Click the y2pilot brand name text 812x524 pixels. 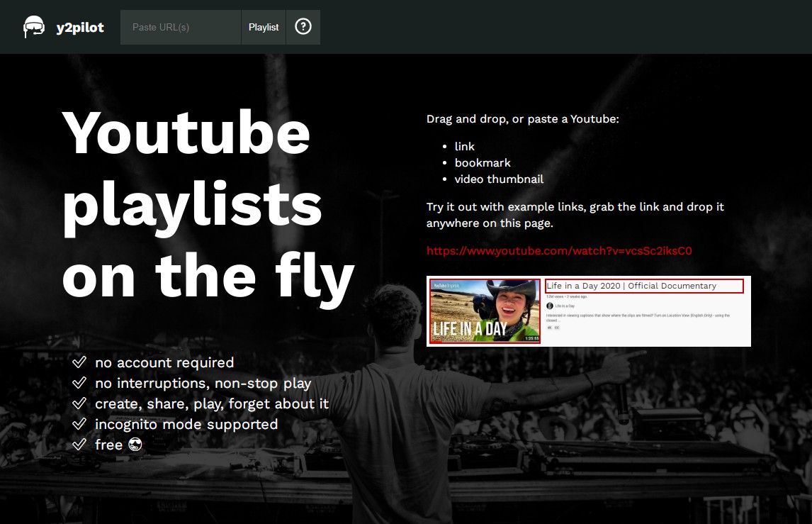click(80, 27)
